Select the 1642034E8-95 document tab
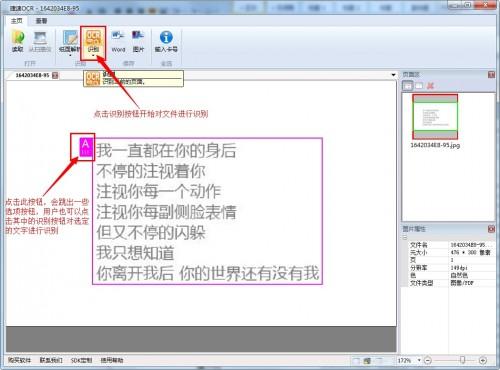This screenshot has width=500, height=370. [x=32, y=75]
